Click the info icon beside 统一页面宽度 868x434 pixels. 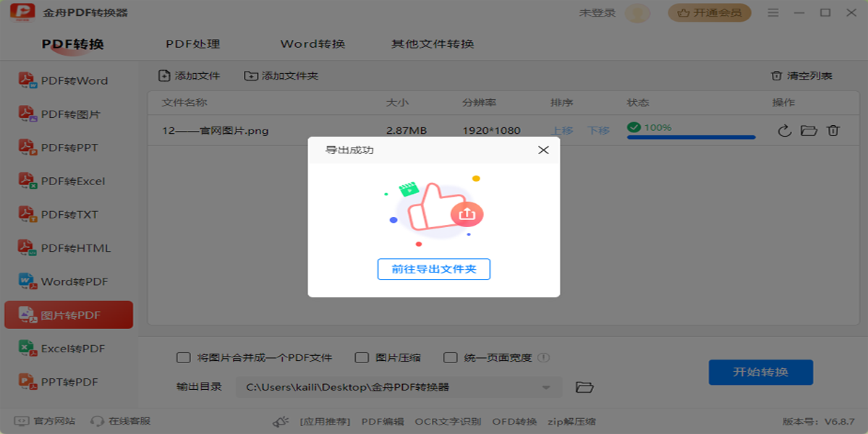(x=544, y=357)
